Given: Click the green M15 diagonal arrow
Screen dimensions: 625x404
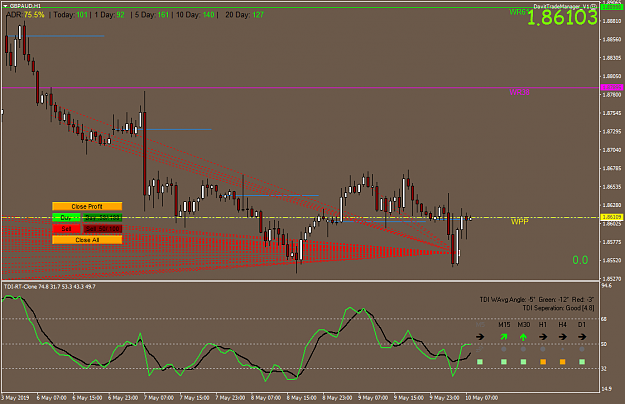Looking at the screenshot, I should point(504,337).
